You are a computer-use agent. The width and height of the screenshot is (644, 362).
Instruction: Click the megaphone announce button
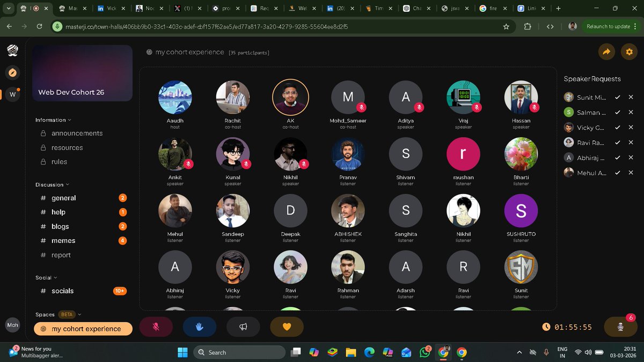(x=243, y=327)
